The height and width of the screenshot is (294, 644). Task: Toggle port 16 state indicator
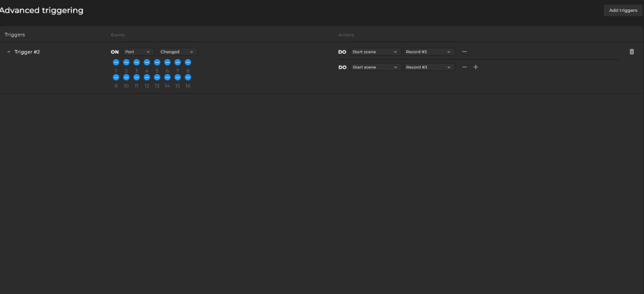(188, 77)
